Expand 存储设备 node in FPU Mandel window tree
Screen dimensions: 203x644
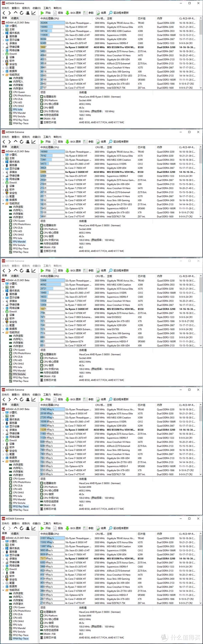3,175
